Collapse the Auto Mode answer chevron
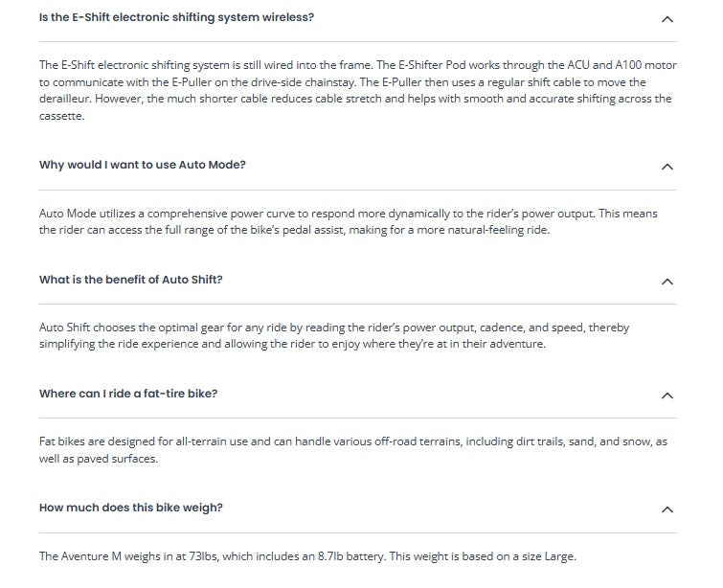The height and width of the screenshot is (588, 723). (667, 166)
